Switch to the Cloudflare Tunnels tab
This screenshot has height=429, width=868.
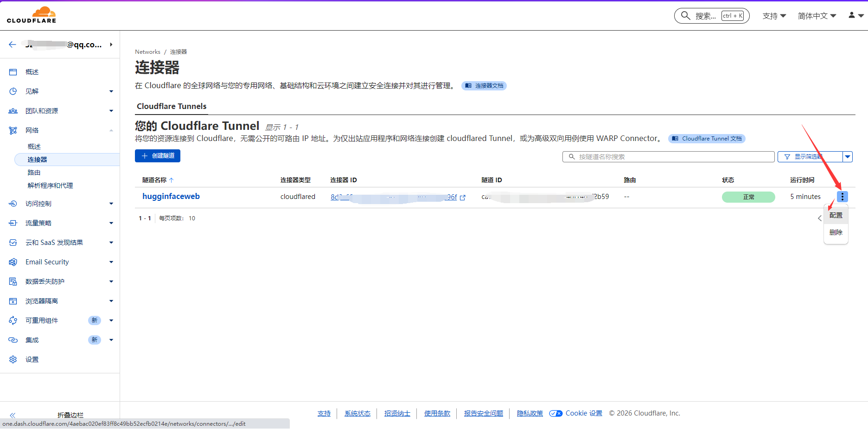click(x=172, y=106)
